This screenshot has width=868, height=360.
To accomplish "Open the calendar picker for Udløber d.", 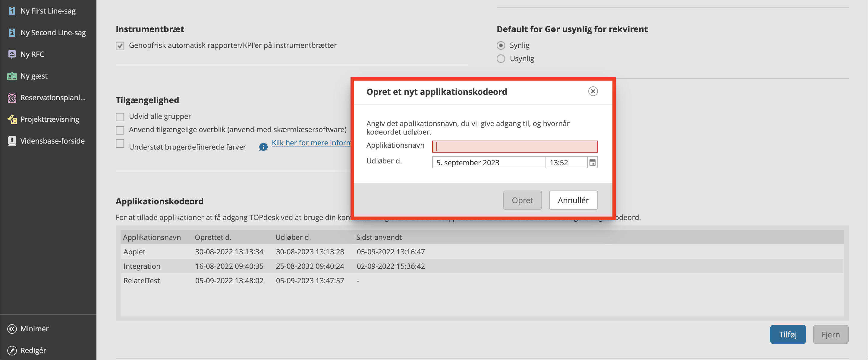I will coord(592,163).
